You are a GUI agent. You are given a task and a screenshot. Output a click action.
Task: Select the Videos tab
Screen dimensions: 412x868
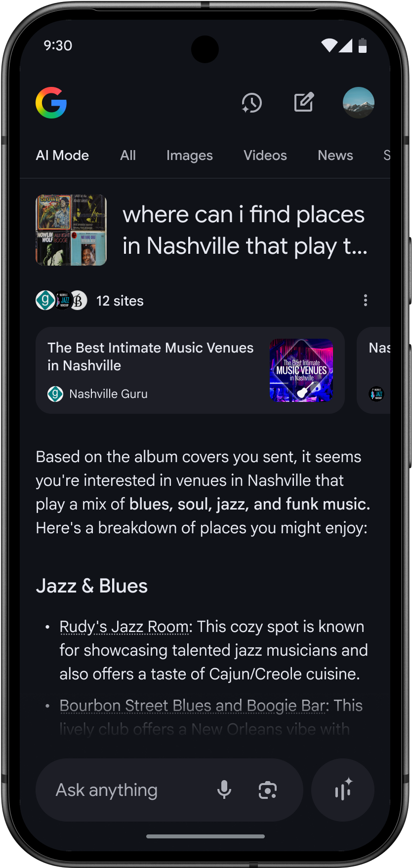pyautogui.click(x=265, y=156)
